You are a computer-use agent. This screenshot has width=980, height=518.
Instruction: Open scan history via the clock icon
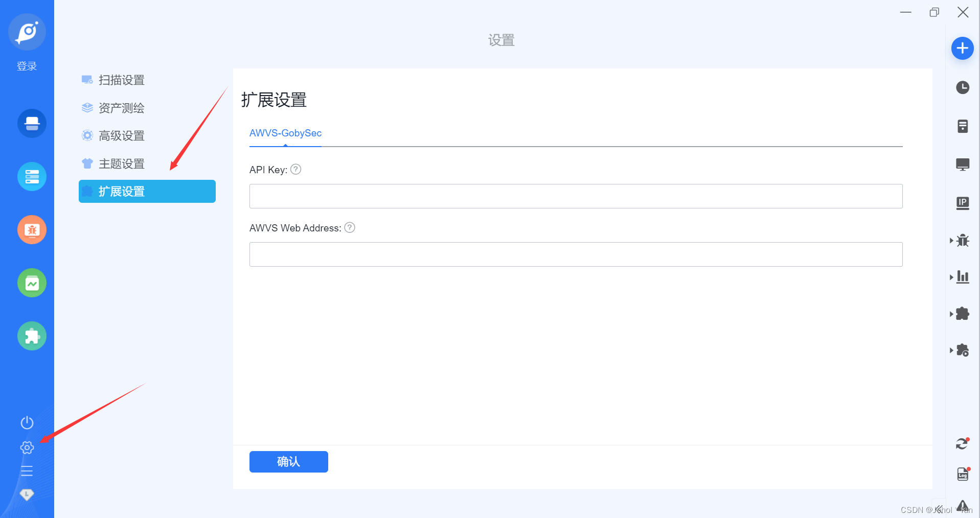[x=963, y=87]
